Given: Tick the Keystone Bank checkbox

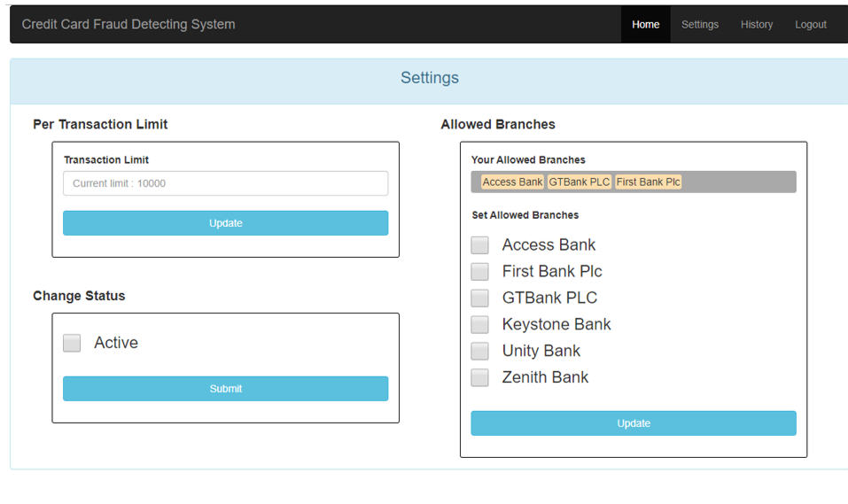Looking at the screenshot, I should tap(479, 324).
